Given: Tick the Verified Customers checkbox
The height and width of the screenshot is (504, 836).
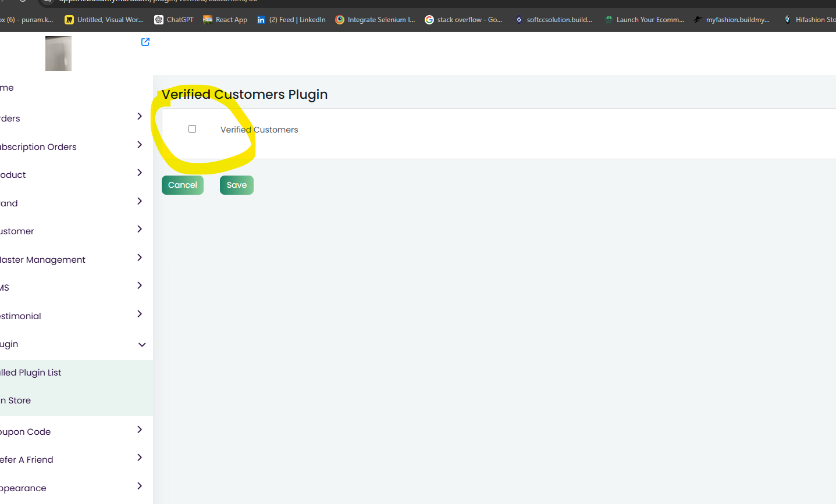Looking at the screenshot, I should 192,129.
